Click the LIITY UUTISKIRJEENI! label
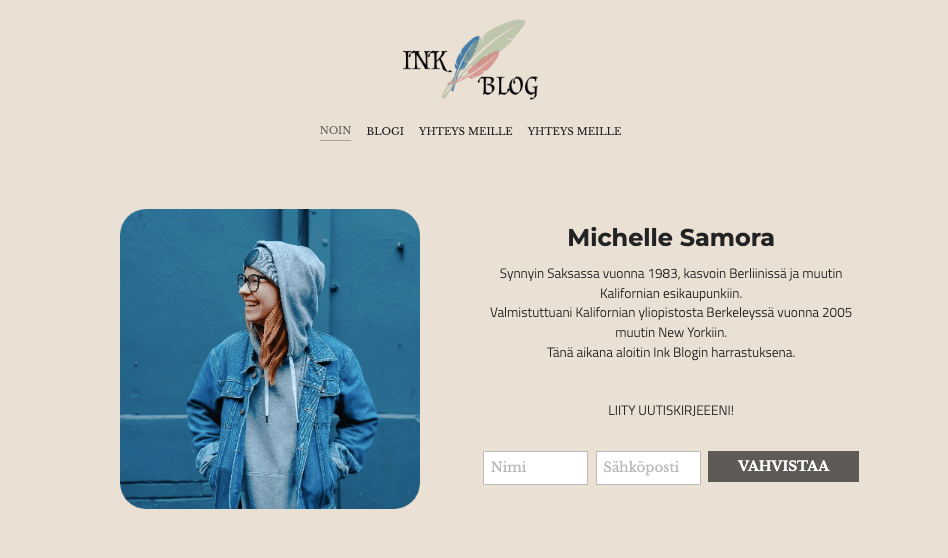Screen dimensions: 948x558 (x=670, y=410)
